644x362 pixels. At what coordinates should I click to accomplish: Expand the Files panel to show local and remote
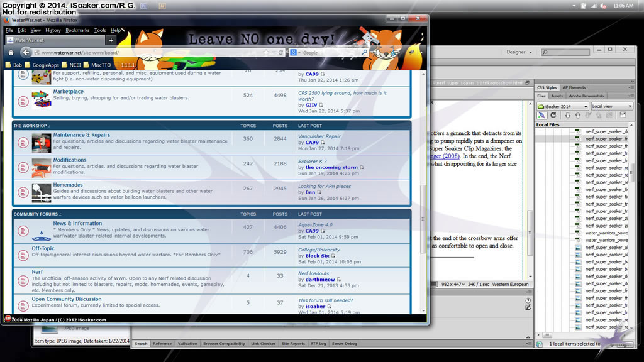(623, 116)
